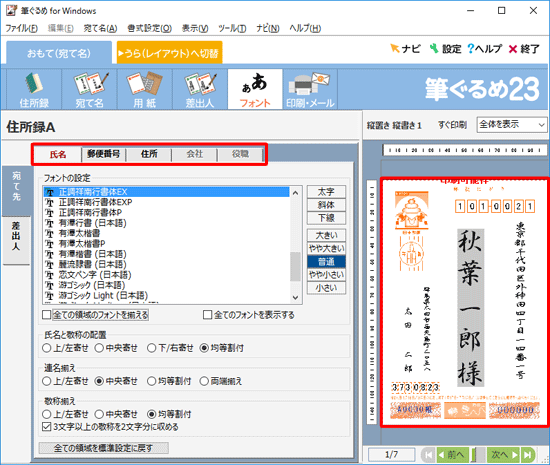The height and width of the screenshot is (465, 550).
Task: Switch with うら(レイアウト)へ切替 tab
Action: tap(169, 53)
